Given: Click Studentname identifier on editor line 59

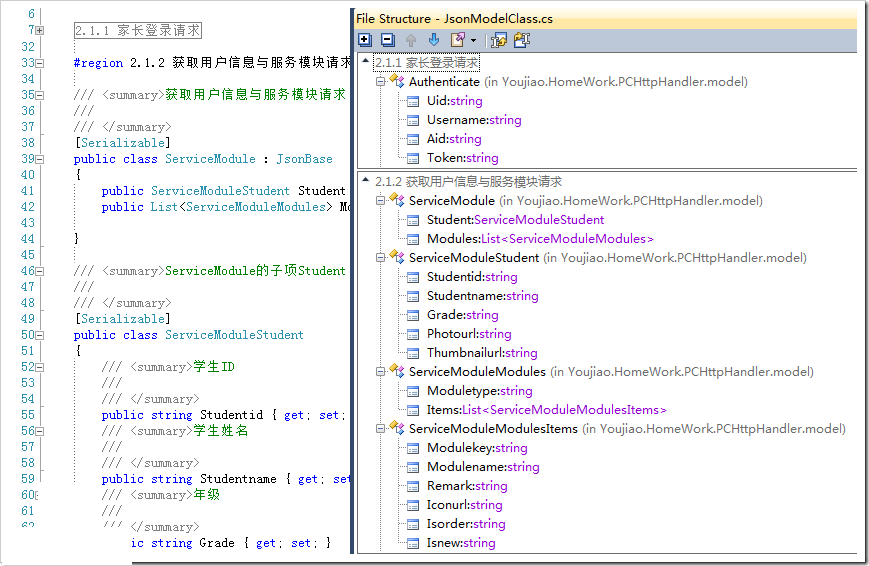Looking at the screenshot, I should click(x=238, y=479).
